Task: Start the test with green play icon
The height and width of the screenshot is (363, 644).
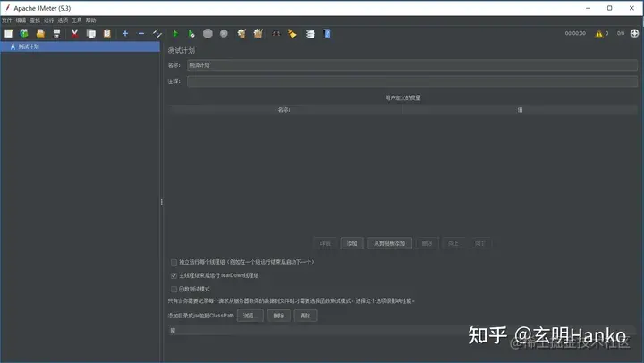Action: (x=175, y=34)
